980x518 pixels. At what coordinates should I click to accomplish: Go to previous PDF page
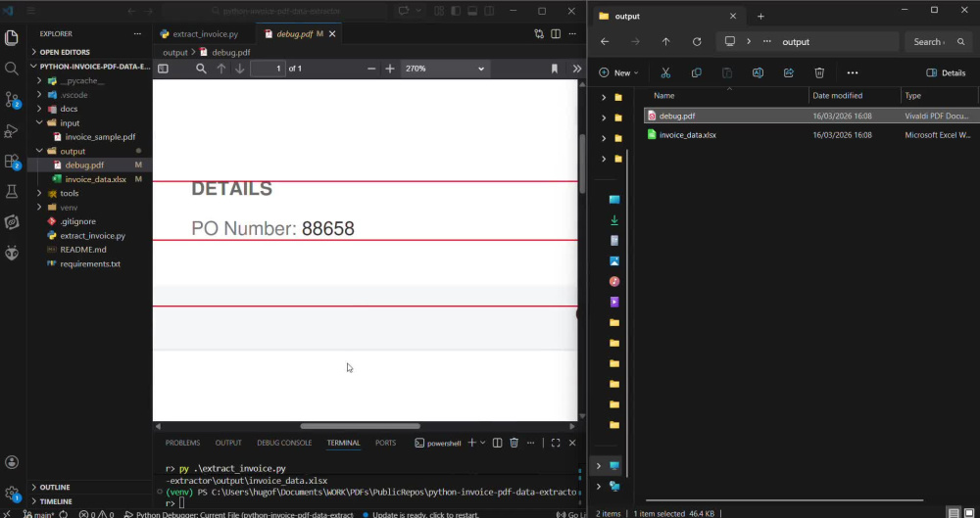coord(220,69)
